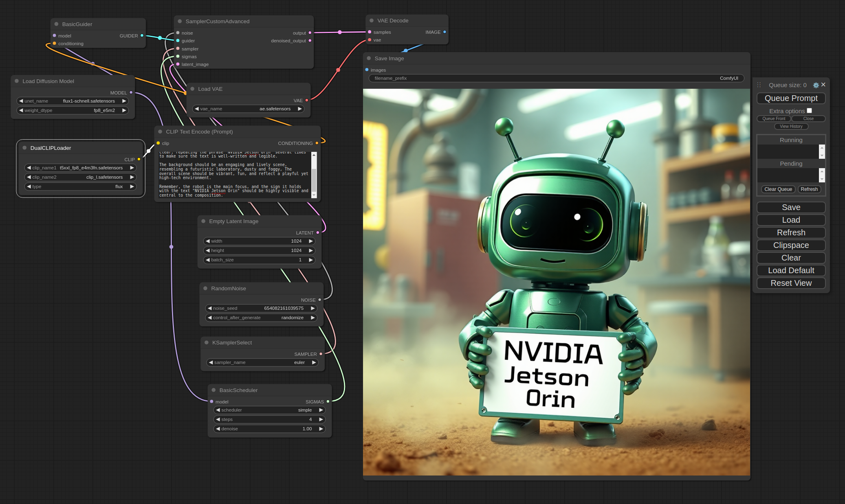Collapse the SamplerCustomAdvanced node via its dot
Screen dimensions: 845x504
click(x=180, y=21)
